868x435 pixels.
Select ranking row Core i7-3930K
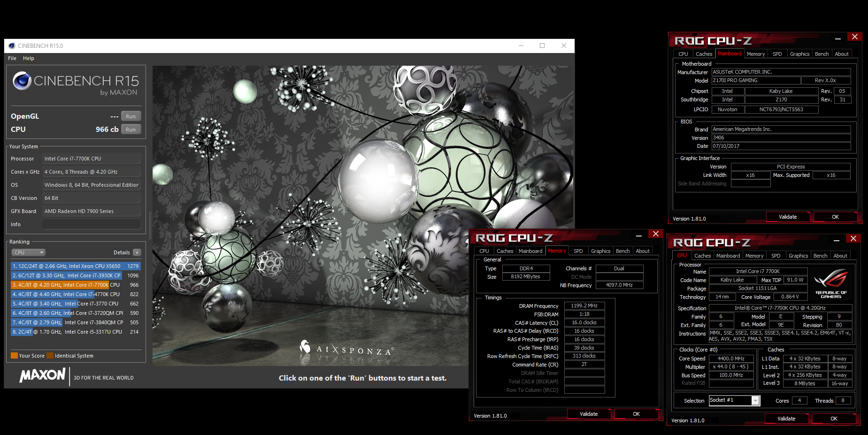76,275
